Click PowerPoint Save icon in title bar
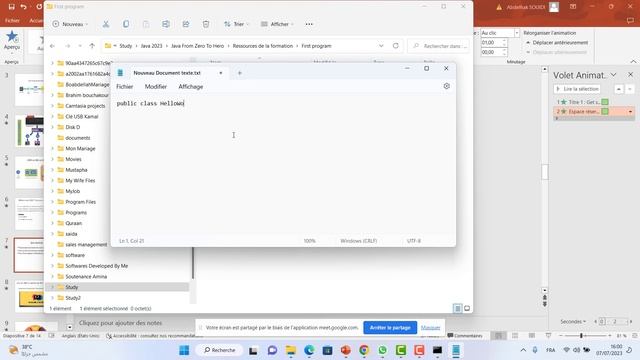Viewport: 640px width, 360px height. 11,7
